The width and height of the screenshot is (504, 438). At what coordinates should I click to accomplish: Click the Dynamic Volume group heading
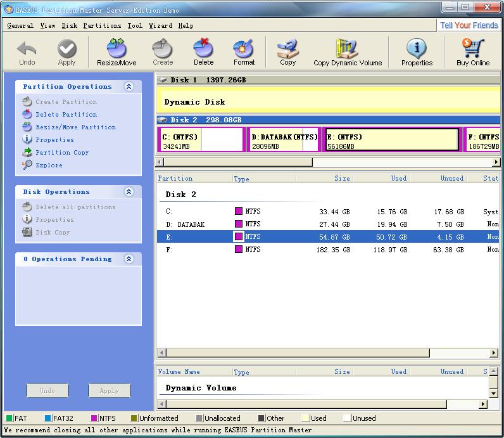pyautogui.click(x=201, y=388)
